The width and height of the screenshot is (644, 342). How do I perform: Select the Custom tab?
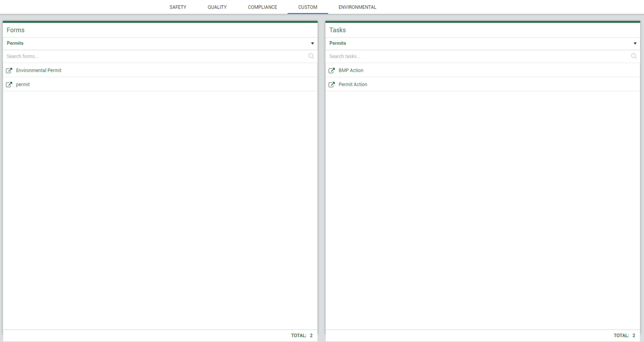307,7
